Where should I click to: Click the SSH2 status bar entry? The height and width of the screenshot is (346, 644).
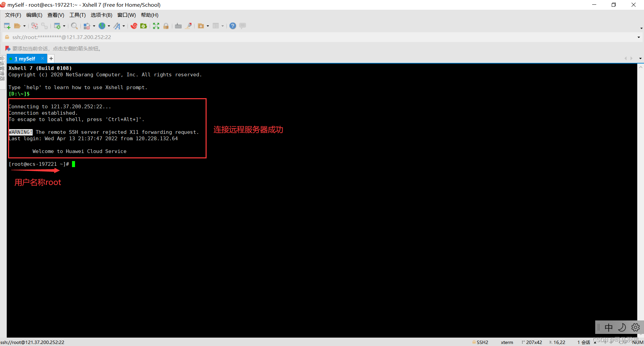pos(480,342)
